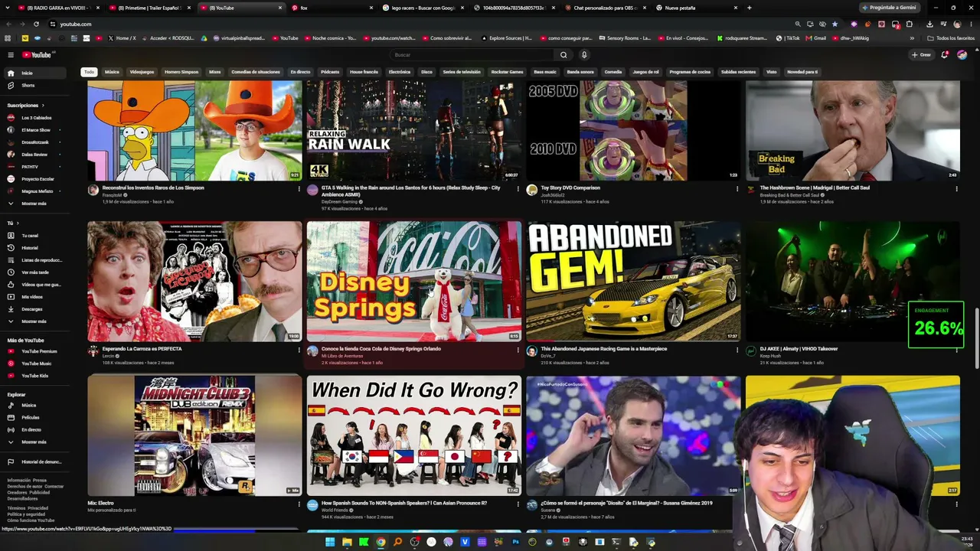Start voice search with the microphone

click(583, 55)
